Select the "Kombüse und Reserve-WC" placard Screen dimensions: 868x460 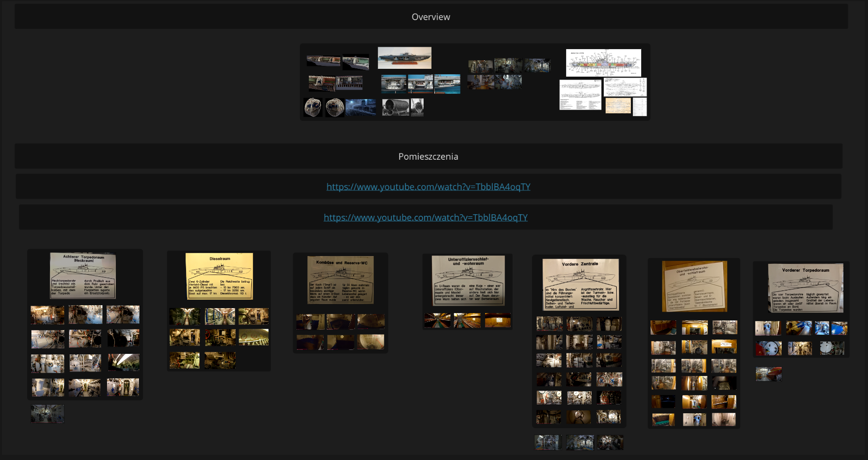(341, 280)
